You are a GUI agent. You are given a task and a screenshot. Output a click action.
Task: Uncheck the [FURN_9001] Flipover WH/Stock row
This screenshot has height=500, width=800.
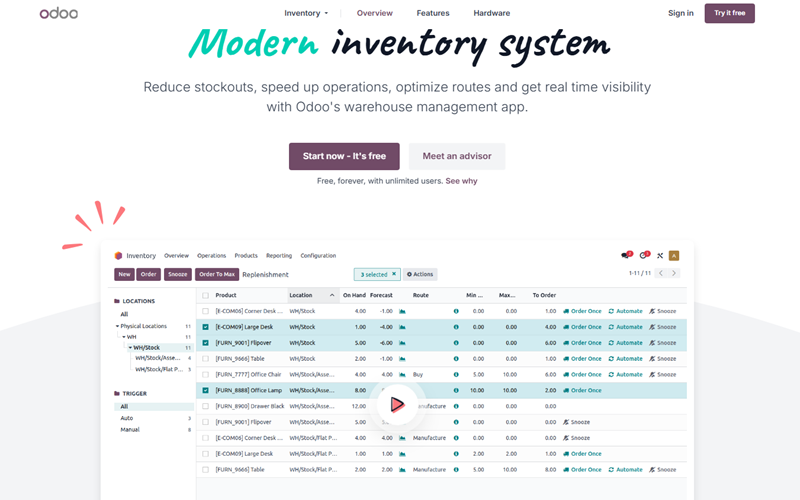[206, 343]
